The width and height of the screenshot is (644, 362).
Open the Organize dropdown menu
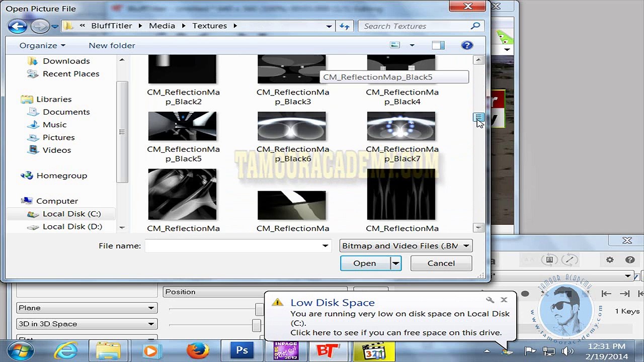point(42,45)
